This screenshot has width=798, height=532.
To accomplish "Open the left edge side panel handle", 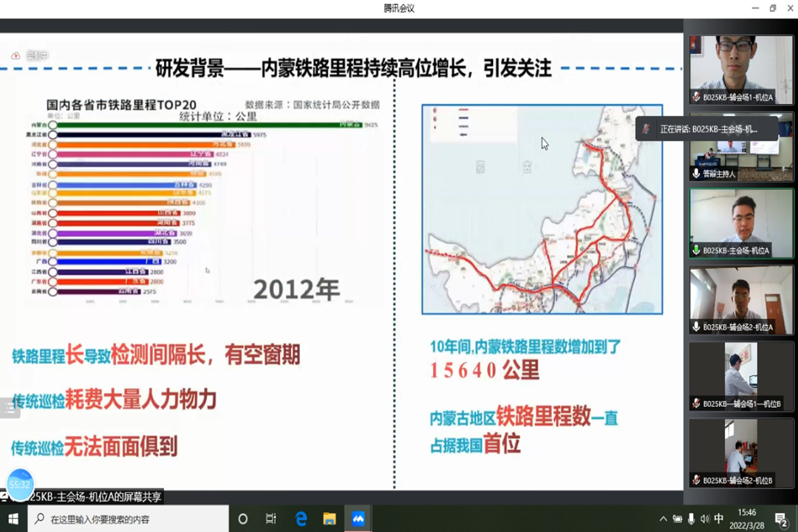I will point(10,408).
